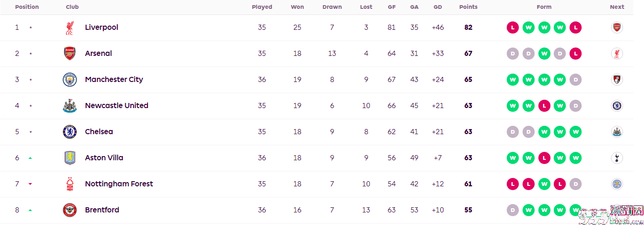Click the Manchester City club badge
The width and height of the screenshot is (644, 225).
point(70,80)
